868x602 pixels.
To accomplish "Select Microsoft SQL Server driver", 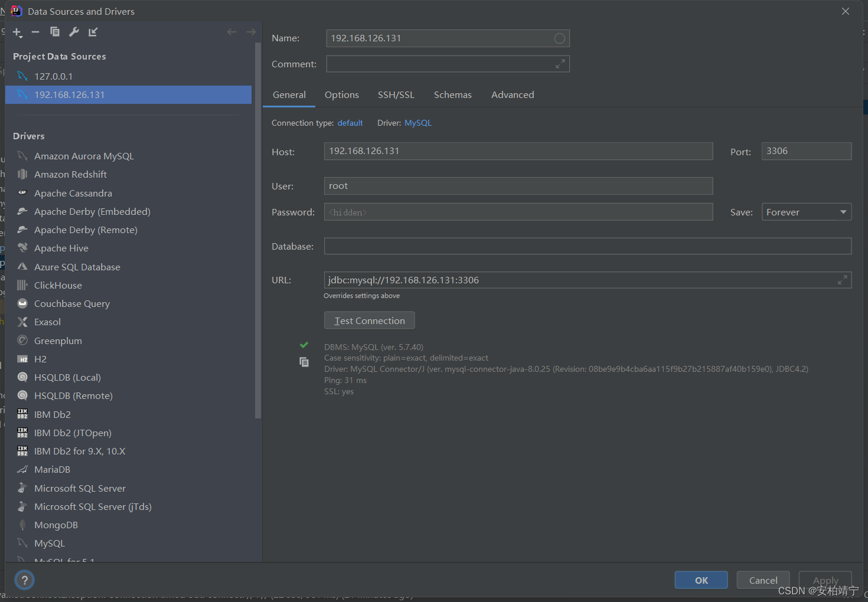I will pyautogui.click(x=129, y=488).
